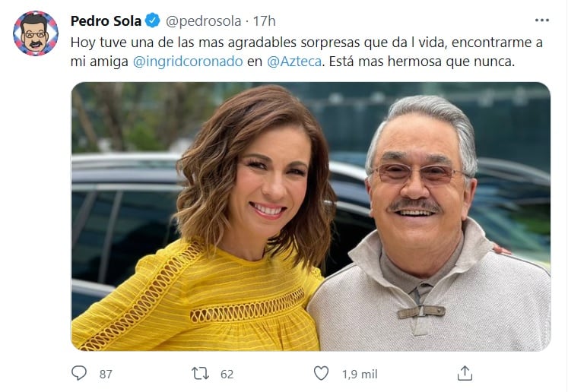Screen dimensions: 568x392
Task: Click the 62 retweets count
Action: pos(227,374)
